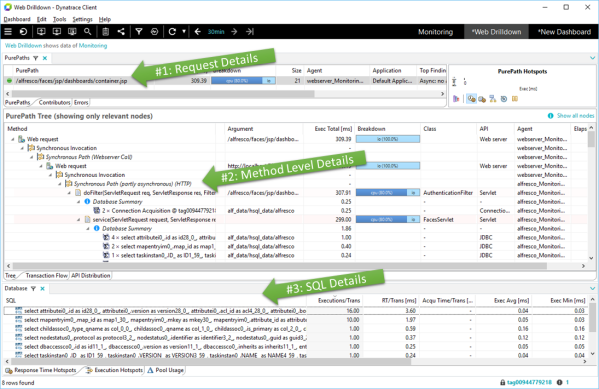Open the hamburger main menu icon

8,32
